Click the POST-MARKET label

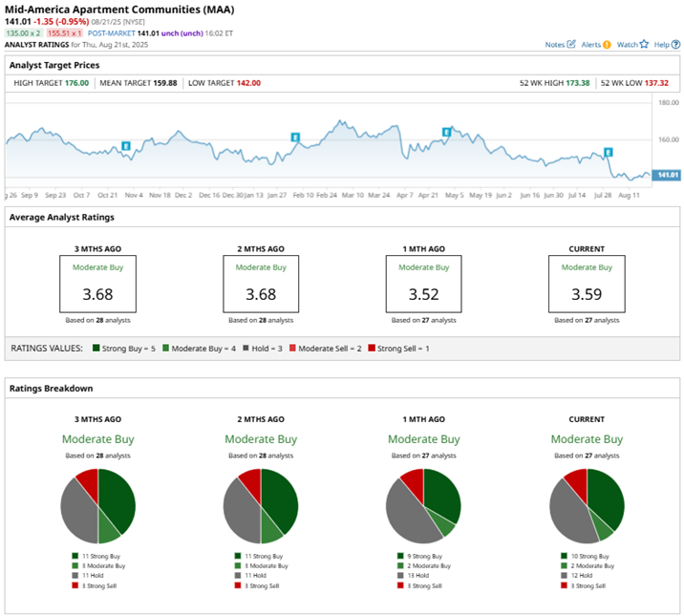(x=111, y=33)
